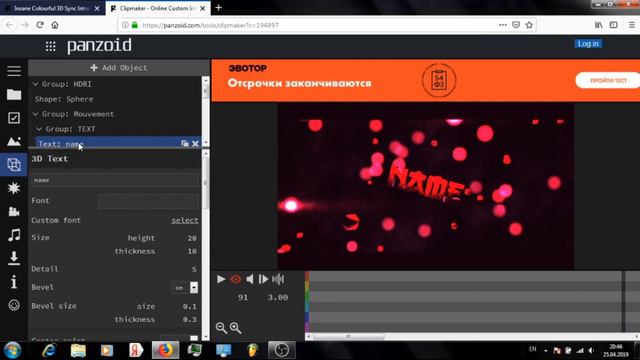Click the time value 3.00
The image size is (640, 360).
coord(278,297)
